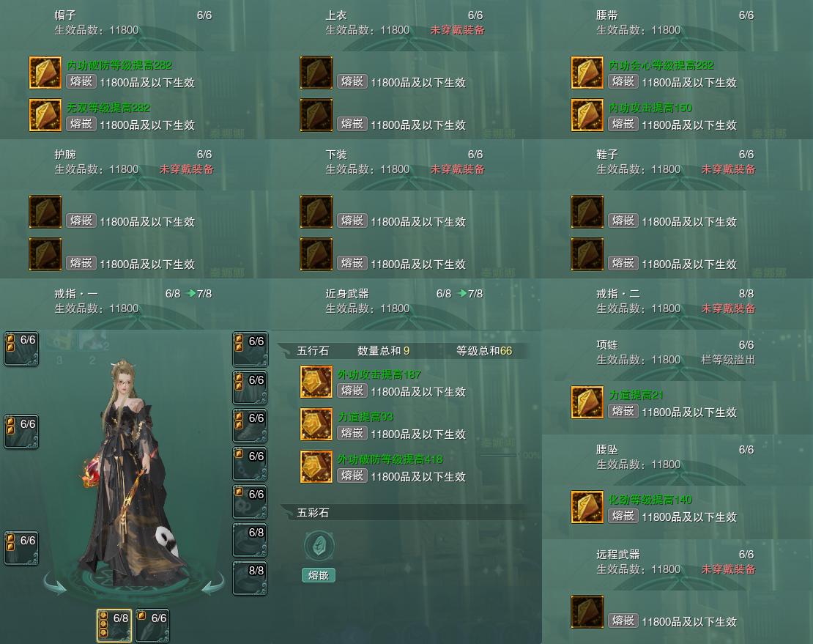Select the 内功破防等级提高282 gem icon
813x644 pixels.
[x=45, y=73]
